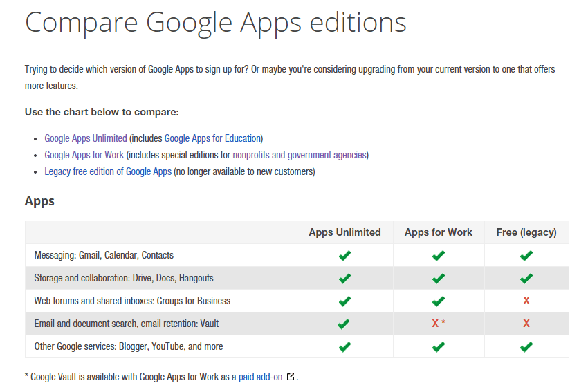Image resolution: width=579 pixels, height=392 pixels.
Task: Click Apps for Work checkmark in Messaging row
Action: (x=439, y=255)
